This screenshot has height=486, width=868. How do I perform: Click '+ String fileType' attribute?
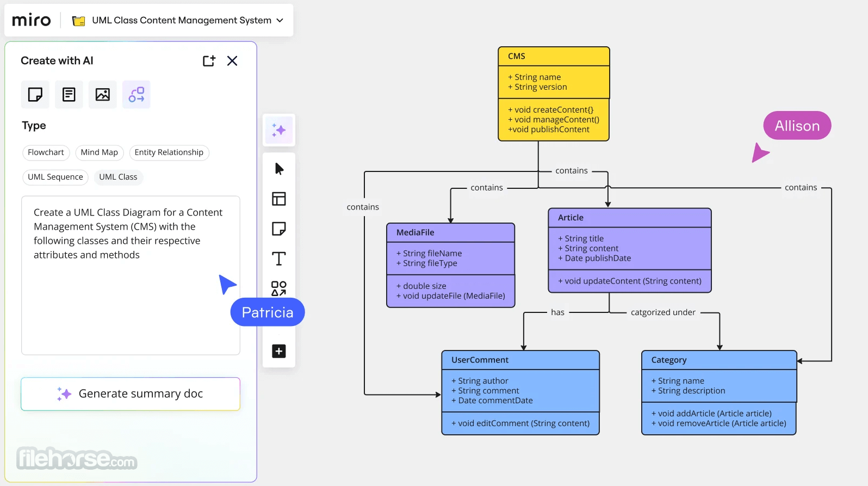point(427,263)
